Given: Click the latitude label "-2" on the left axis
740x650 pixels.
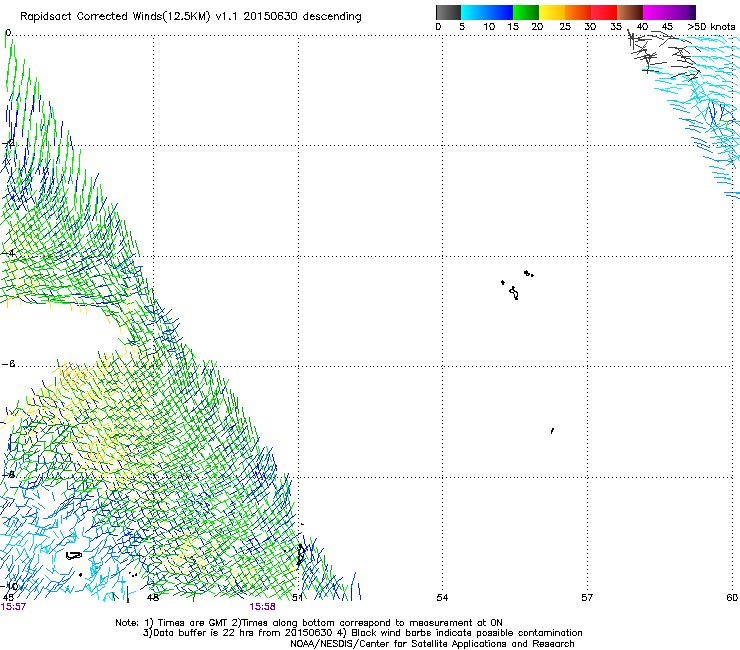Looking at the screenshot, I should (8, 144).
